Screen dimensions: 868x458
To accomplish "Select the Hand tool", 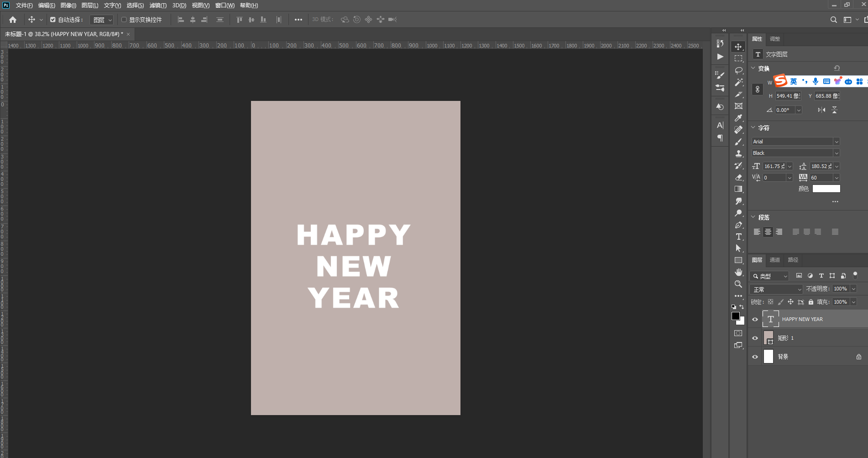I will tap(738, 272).
